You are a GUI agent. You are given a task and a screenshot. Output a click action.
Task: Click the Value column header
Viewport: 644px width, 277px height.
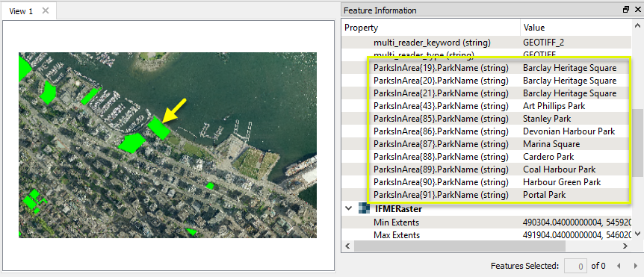pyautogui.click(x=576, y=28)
